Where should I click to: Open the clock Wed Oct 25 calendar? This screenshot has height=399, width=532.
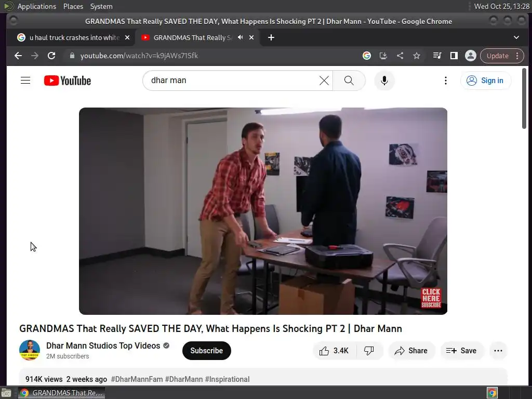tap(501, 6)
